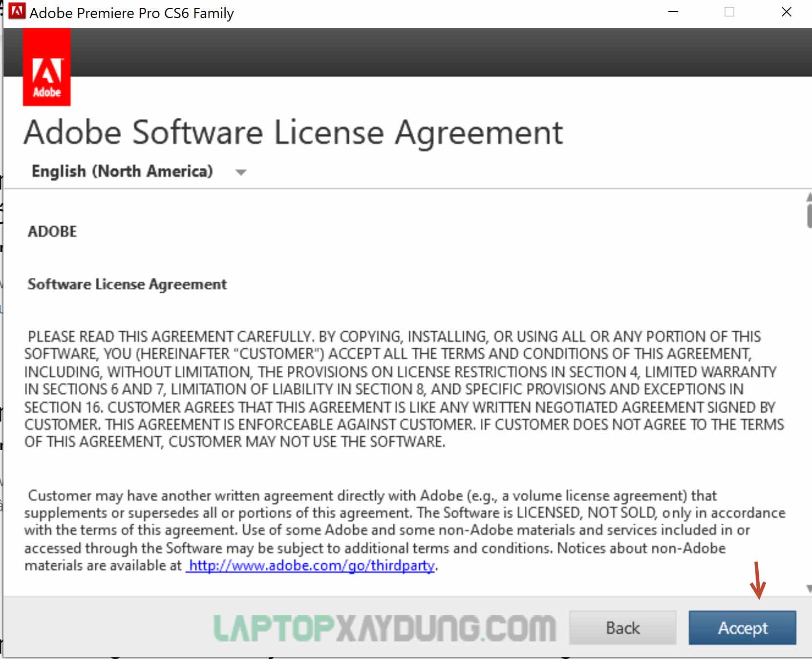The image size is (812, 659).
Task: Open the English (North America) language dropdown
Action: pyautogui.click(x=139, y=171)
